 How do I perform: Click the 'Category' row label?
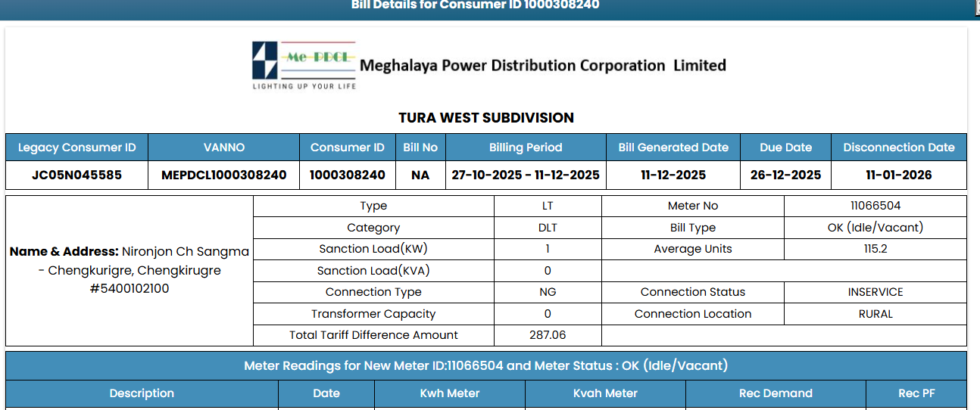point(373,228)
